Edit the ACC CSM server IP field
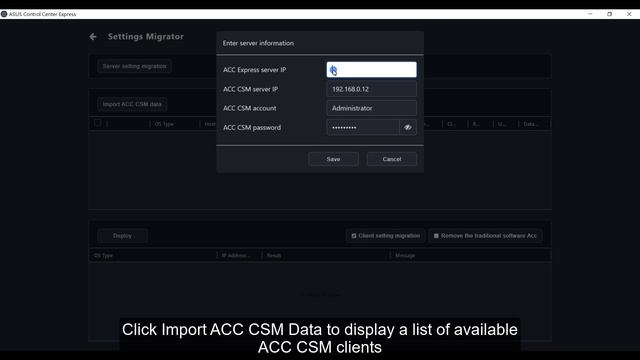 coord(371,89)
